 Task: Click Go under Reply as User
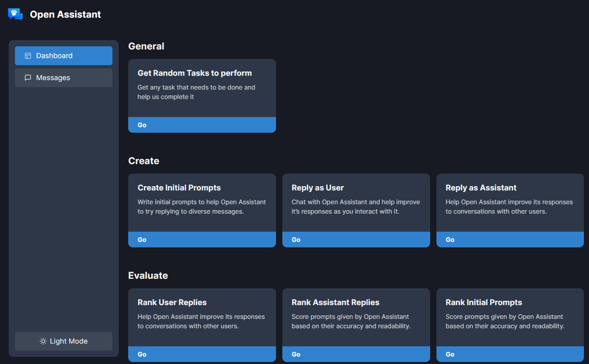356,240
